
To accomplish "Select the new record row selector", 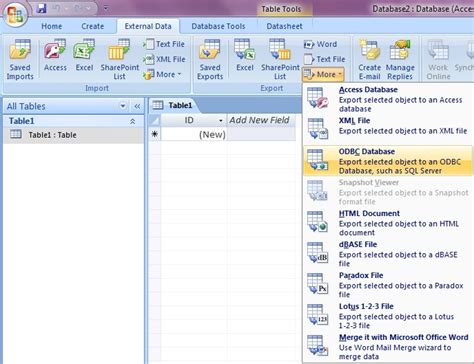I will [x=155, y=134].
